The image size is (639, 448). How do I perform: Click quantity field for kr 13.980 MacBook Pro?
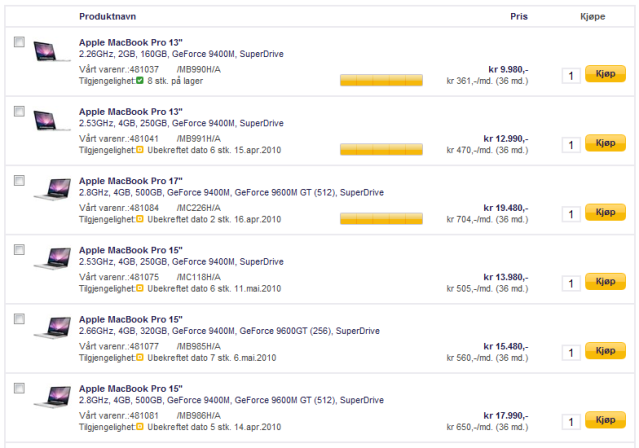(x=571, y=283)
